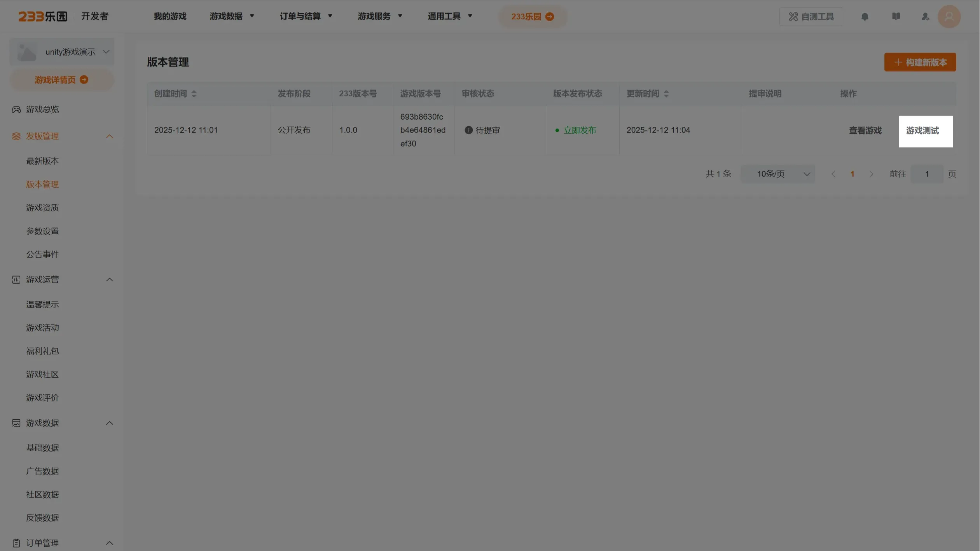Collapse the 游戏运营 sidebar section

click(x=109, y=280)
